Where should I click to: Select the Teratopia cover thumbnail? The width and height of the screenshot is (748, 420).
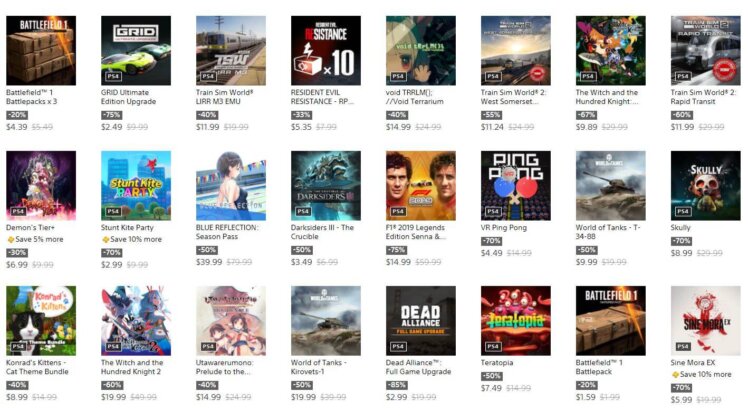(x=516, y=321)
